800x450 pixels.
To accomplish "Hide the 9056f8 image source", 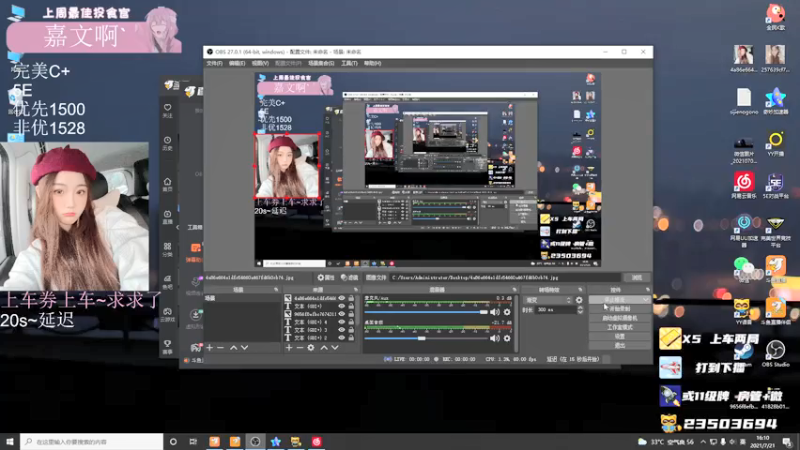I will [342, 314].
